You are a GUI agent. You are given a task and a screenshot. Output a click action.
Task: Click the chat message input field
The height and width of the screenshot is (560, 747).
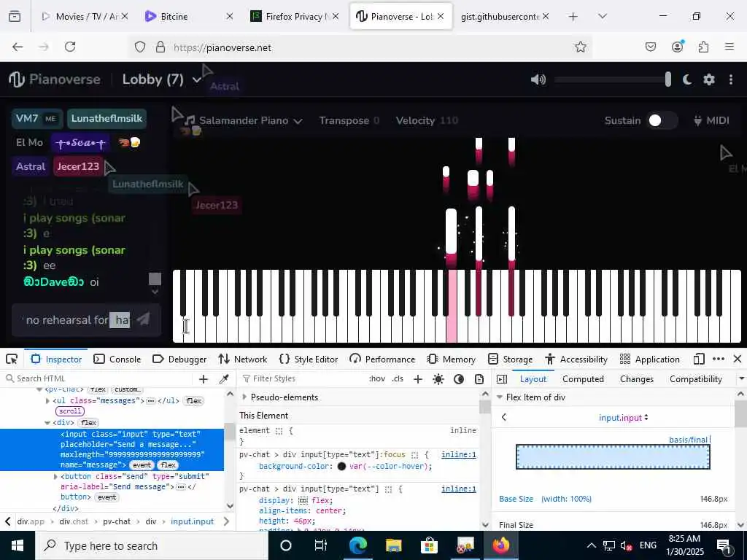point(76,320)
